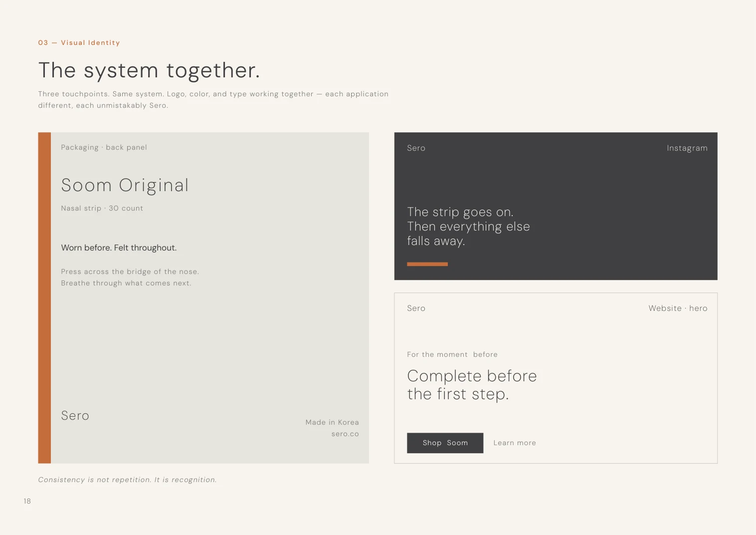Select the "Instagram" card label
This screenshot has width=756, height=535.
(687, 148)
